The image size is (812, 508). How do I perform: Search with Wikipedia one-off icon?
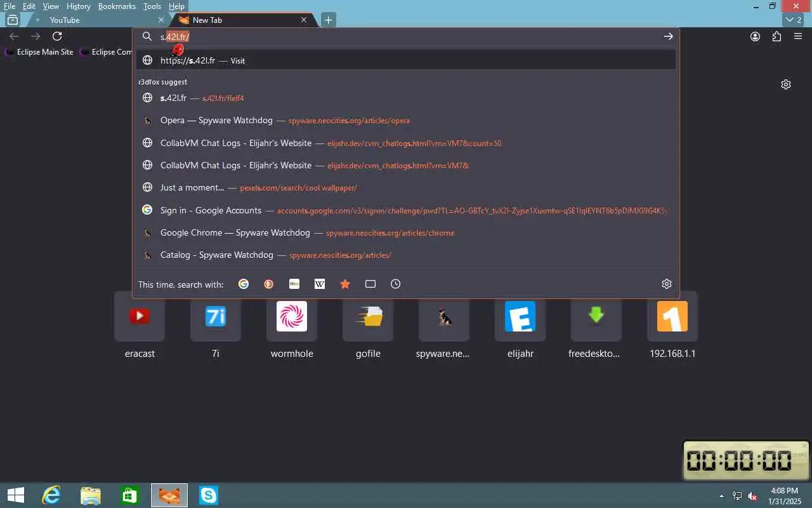pyautogui.click(x=320, y=284)
